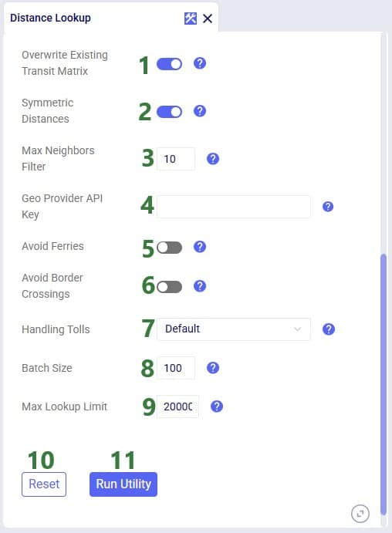Click the utility tools icon beside Distance Lookup
This screenshot has height=533, width=392.
point(191,19)
